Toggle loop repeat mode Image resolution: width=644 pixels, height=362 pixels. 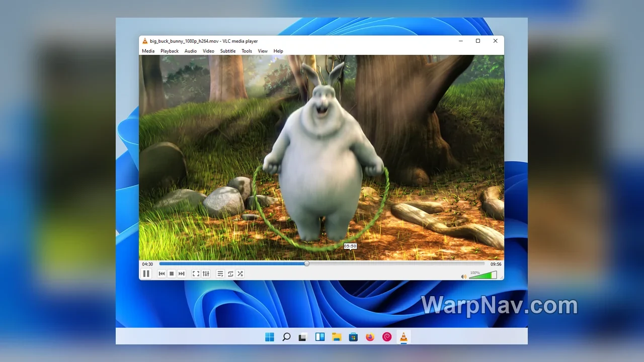tap(230, 274)
